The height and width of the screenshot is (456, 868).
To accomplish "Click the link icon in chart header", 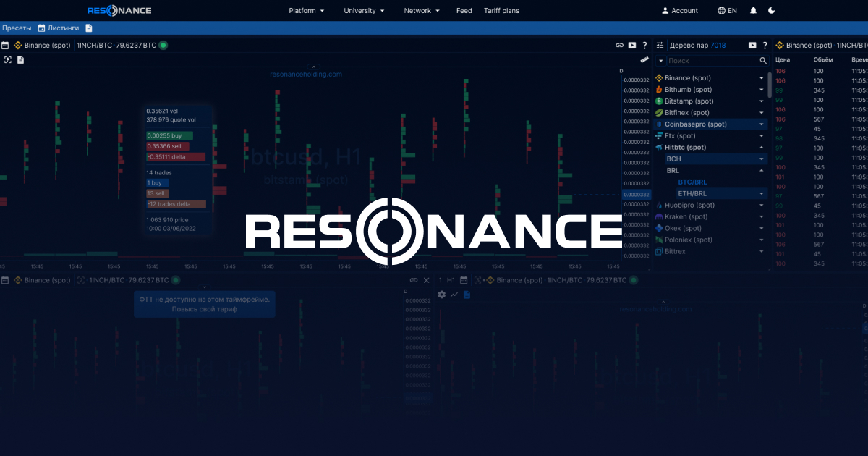I will (619, 45).
